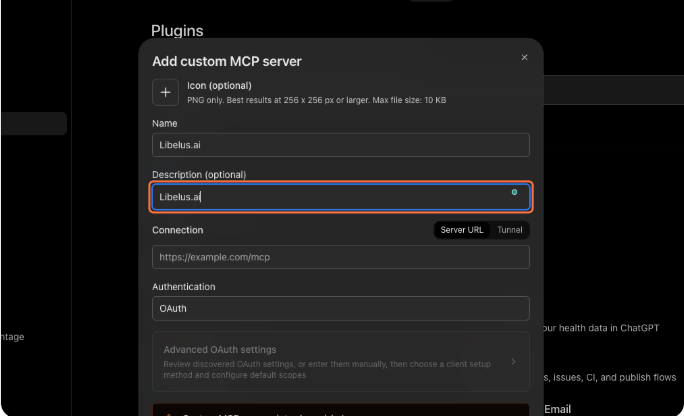Select the Server URL connection option
This screenshot has height=416, width=684.
coord(462,230)
